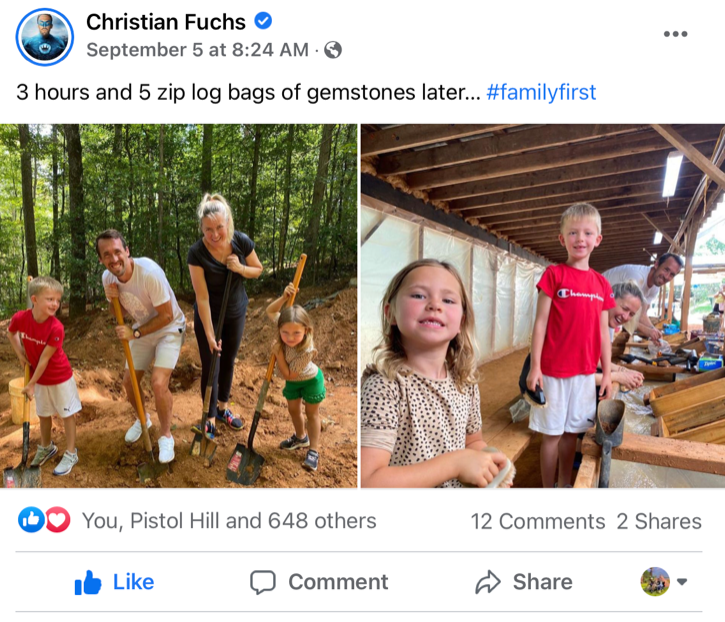The width and height of the screenshot is (725, 622).
Task: View the 2 Shares list
Action: click(x=658, y=521)
